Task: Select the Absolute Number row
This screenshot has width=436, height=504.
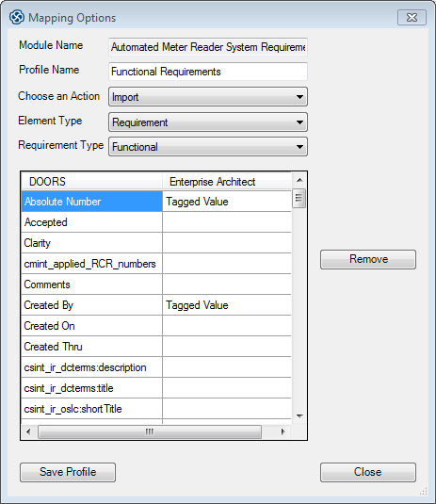Action: 156,202
